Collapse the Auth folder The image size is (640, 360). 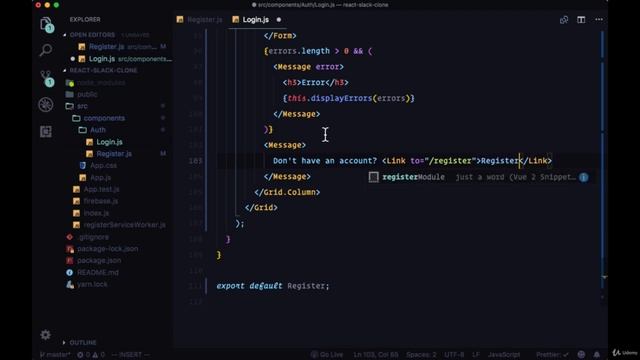pyautogui.click(x=98, y=130)
